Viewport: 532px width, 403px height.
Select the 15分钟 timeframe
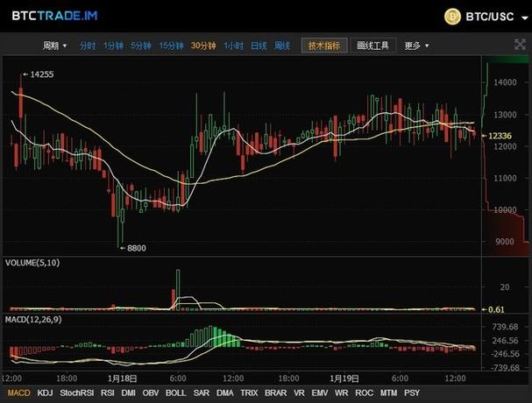click(x=171, y=46)
